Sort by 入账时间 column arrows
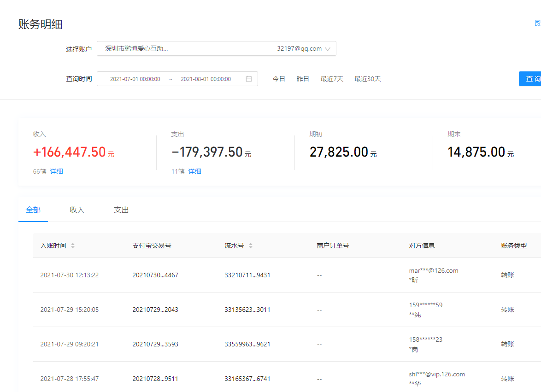 point(73,246)
